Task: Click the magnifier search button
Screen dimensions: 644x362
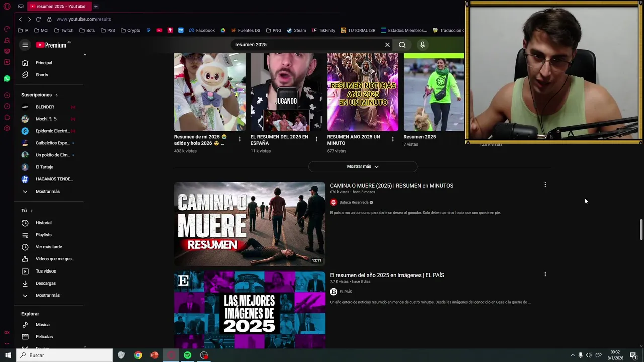Action: point(402,45)
